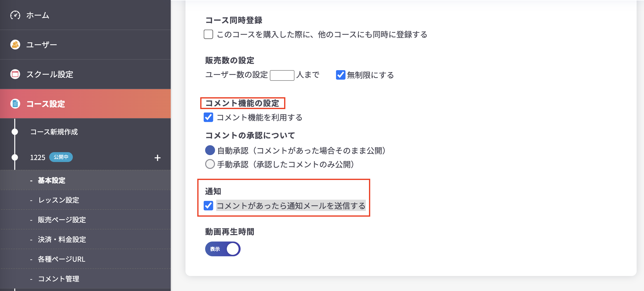
Task: Uncheck the comment notification email checkbox
Action: point(208,206)
